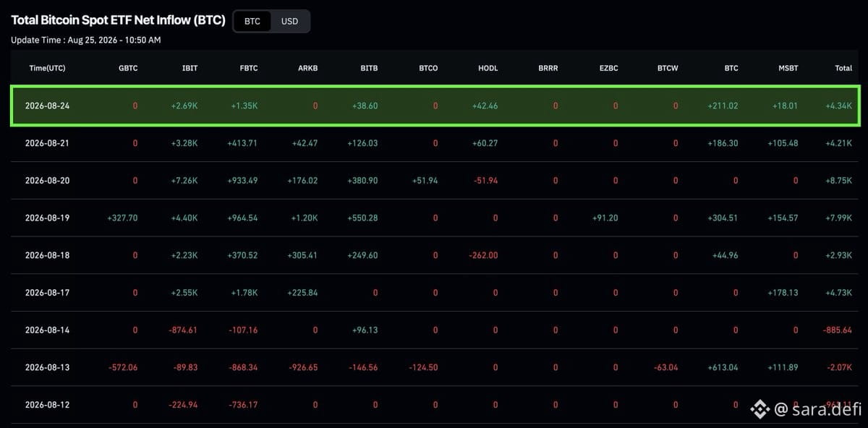
Task: Click the -2.07K total value
Action: click(x=840, y=367)
